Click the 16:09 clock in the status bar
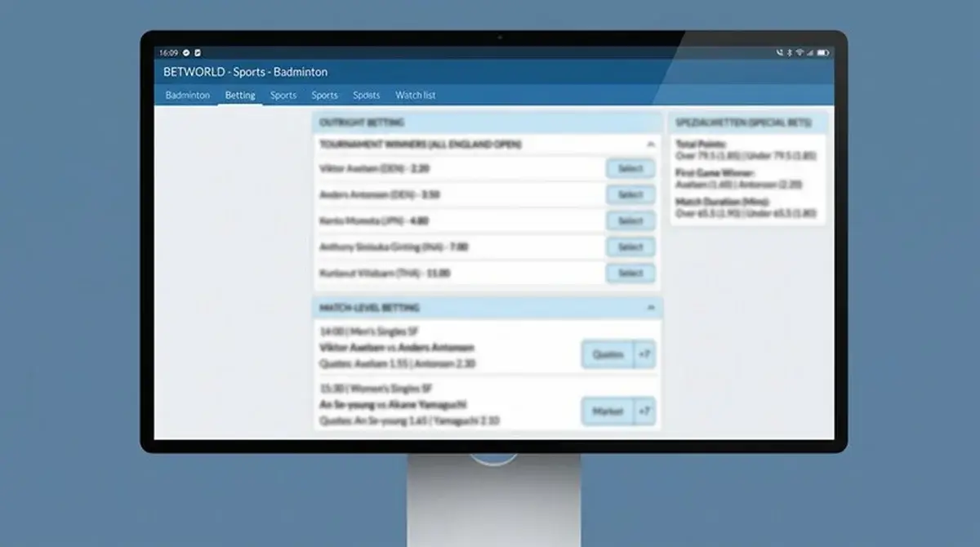This screenshot has height=547, width=980. click(x=169, y=52)
